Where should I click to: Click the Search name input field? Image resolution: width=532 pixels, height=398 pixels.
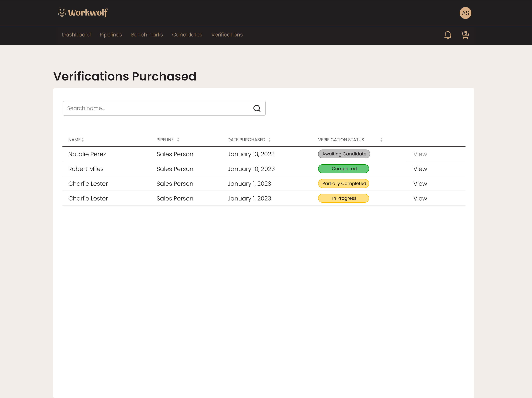pos(144,108)
